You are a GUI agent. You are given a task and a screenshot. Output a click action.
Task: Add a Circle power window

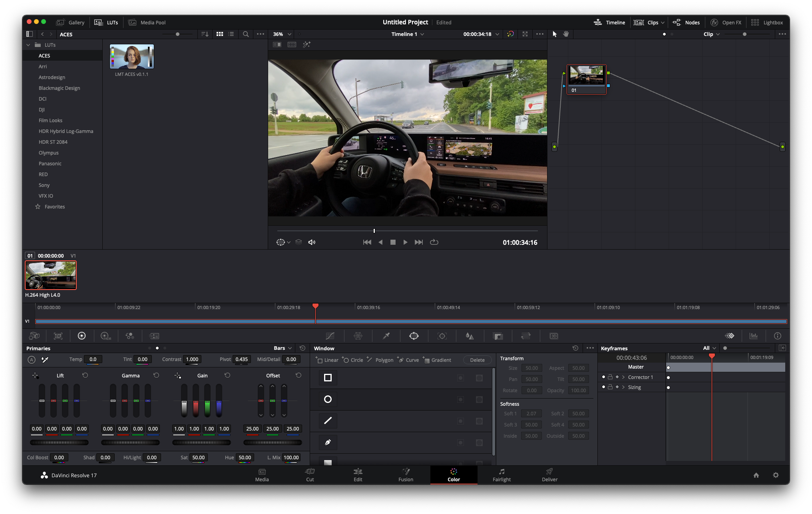point(352,360)
